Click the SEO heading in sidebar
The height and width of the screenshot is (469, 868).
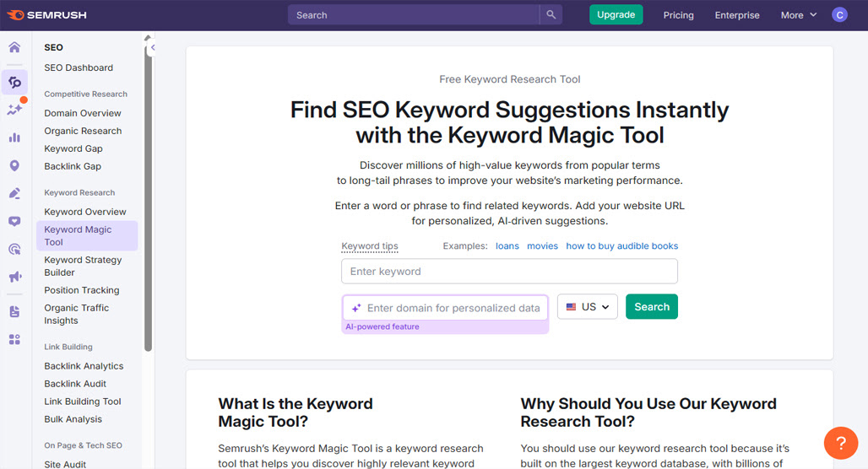pos(54,47)
